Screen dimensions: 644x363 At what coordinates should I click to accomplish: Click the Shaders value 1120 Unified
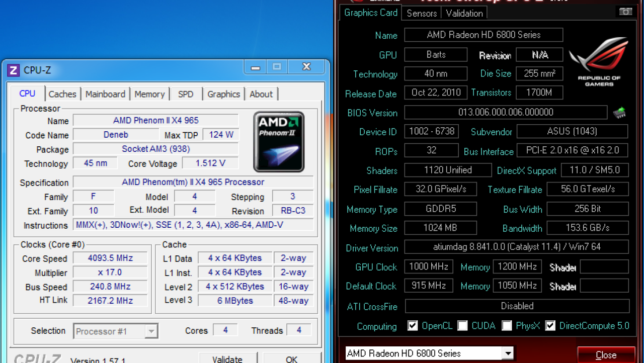[448, 170]
